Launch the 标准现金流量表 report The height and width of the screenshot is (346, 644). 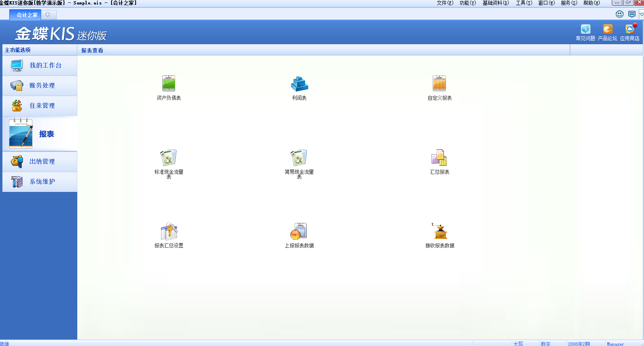169,158
